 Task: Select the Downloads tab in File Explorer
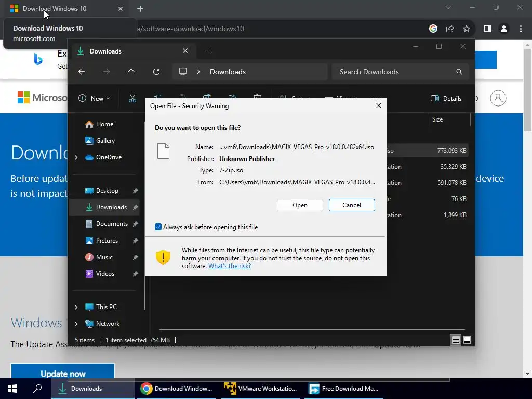coord(132,51)
